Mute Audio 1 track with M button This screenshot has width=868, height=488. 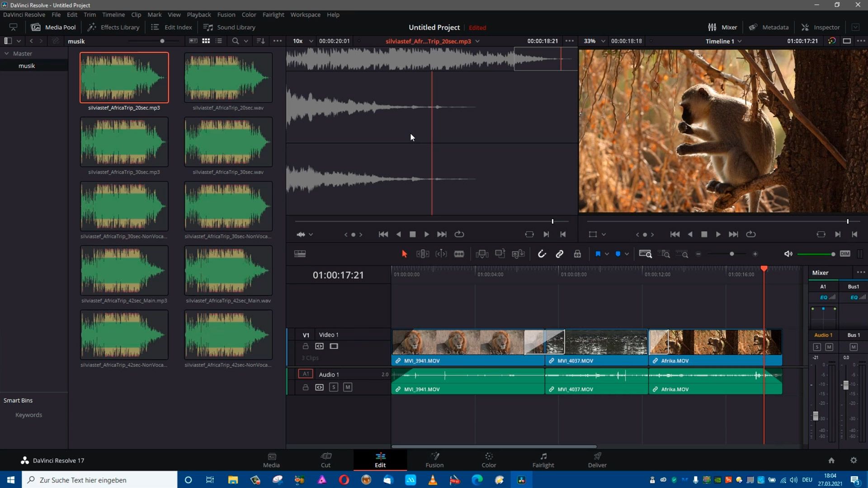tap(347, 387)
